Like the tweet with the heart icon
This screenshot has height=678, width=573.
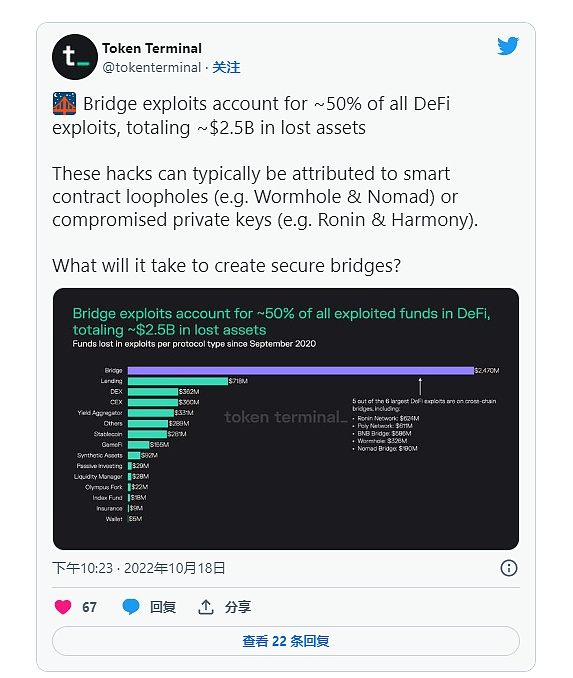point(63,607)
